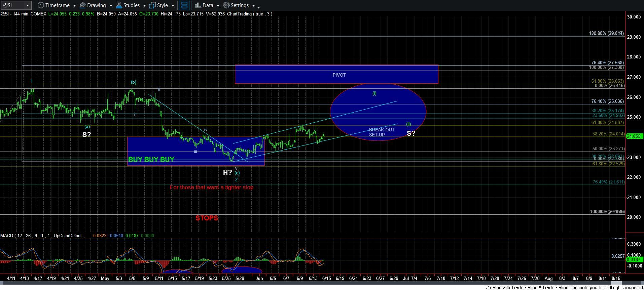Select the Drawing pencil icon
Screen dimensions: 644x290
(82, 5)
